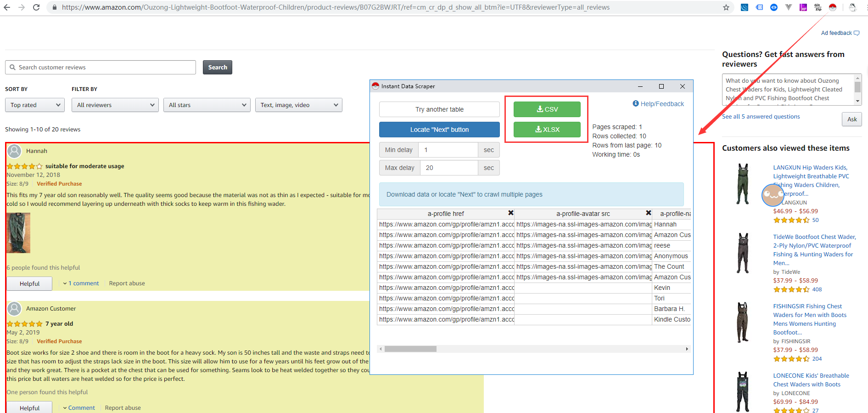Report abuse on Amazon Customer's review

[123, 408]
